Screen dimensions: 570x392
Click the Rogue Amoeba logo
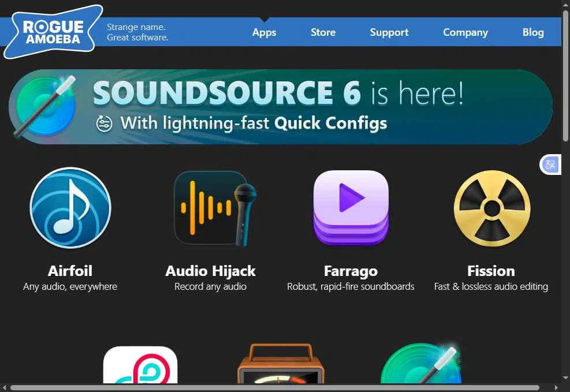coord(54,32)
